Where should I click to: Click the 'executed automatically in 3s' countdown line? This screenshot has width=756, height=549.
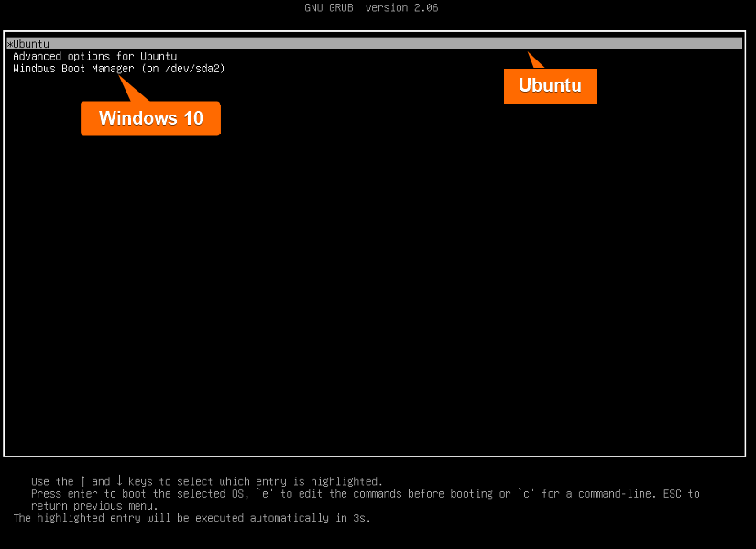tap(192, 518)
